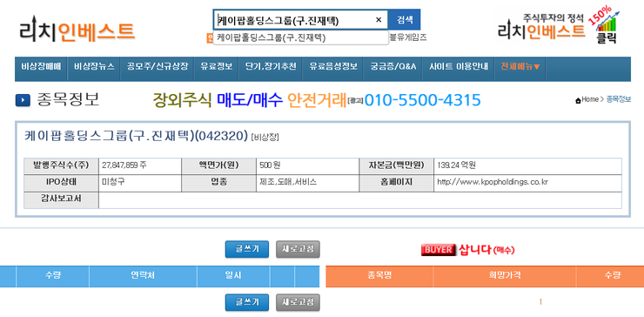Open the 비상장뉴스 menu
Viewport: 644px width, 317px height.
coord(94,66)
